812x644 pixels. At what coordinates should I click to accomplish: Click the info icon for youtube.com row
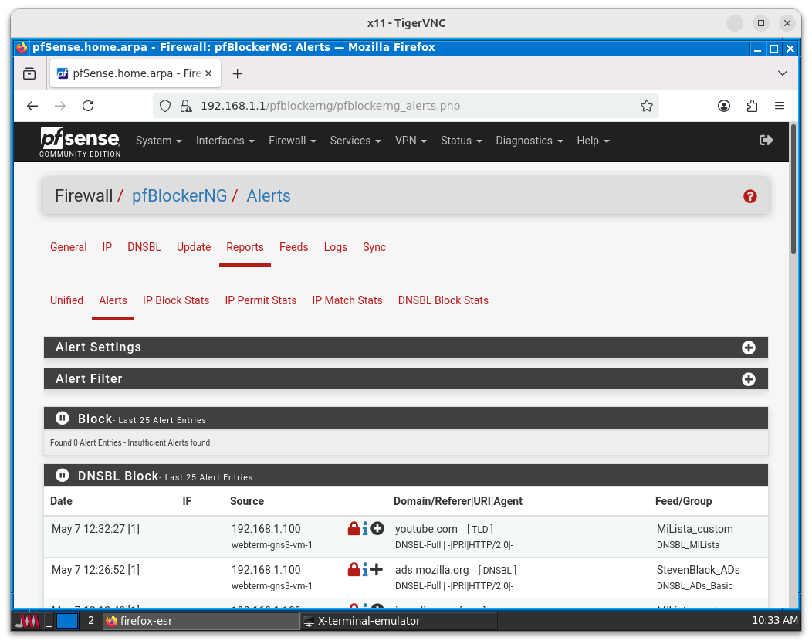pos(365,528)
